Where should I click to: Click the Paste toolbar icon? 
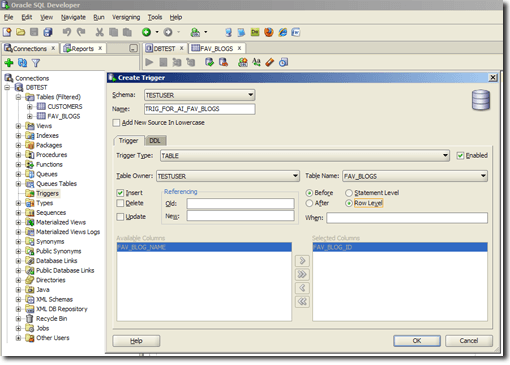pyautogui.click(x=127, y=32)
